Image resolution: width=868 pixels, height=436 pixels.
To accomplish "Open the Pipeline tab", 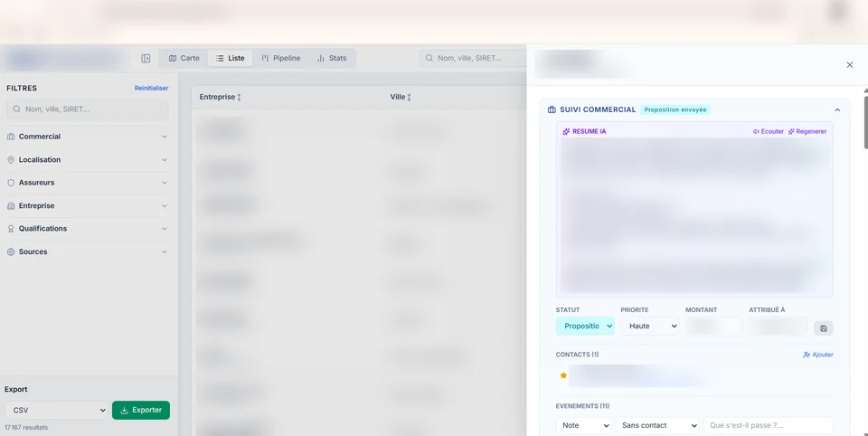I will pyautogui.click(x=281, y=58).
